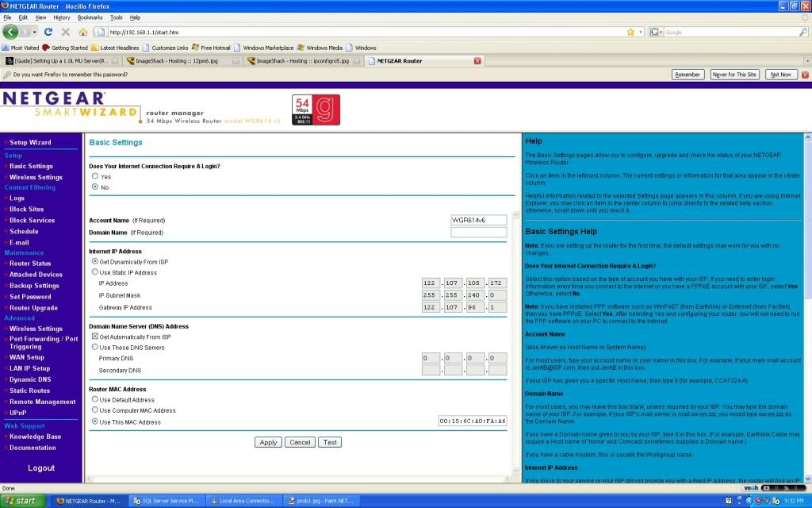Image resolution: width=812 pixels, height=508 pixels.
Task: Dismiss the remember-password notification bar
Action: coord(805,75)
